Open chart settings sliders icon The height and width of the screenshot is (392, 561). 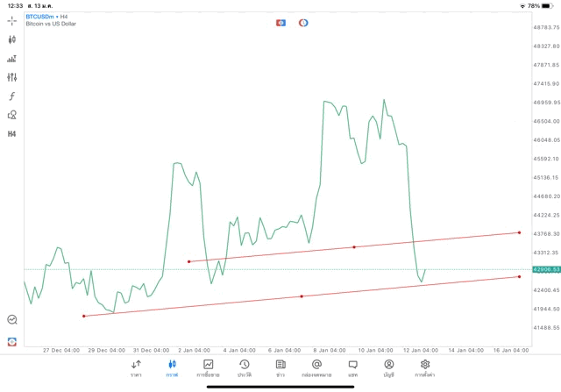[12, 77]
